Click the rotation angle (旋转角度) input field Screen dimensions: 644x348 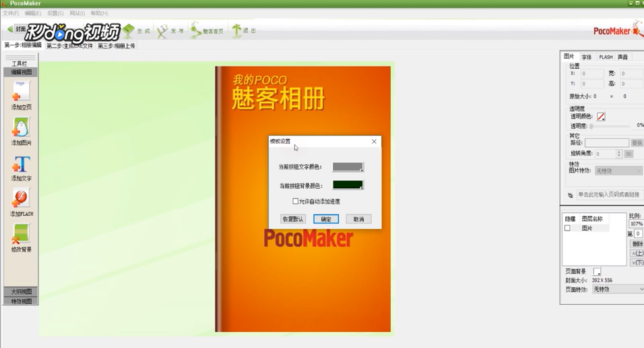click(606, 154)
